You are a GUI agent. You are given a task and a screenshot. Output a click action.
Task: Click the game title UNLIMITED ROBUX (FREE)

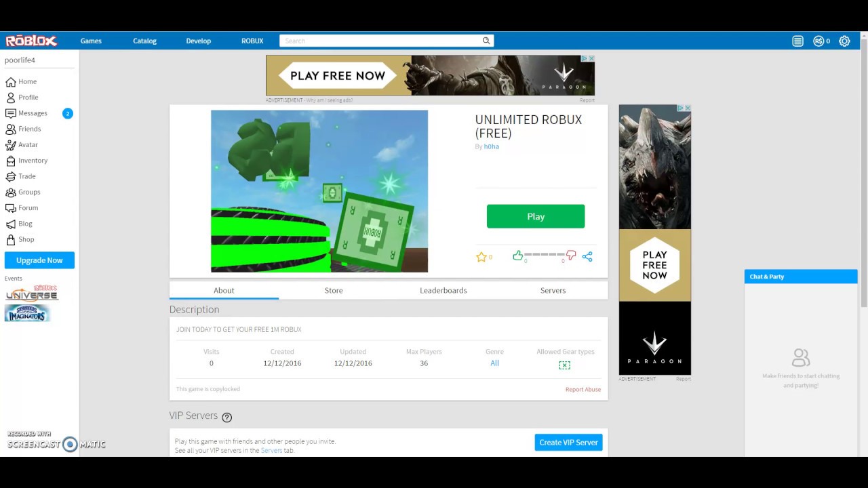click(528, 126)
